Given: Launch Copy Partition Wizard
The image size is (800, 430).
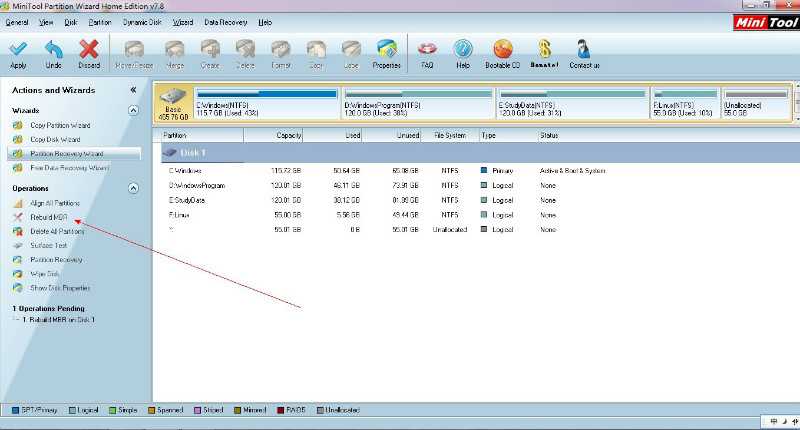Looking at the screenshot, I should 60,125.
